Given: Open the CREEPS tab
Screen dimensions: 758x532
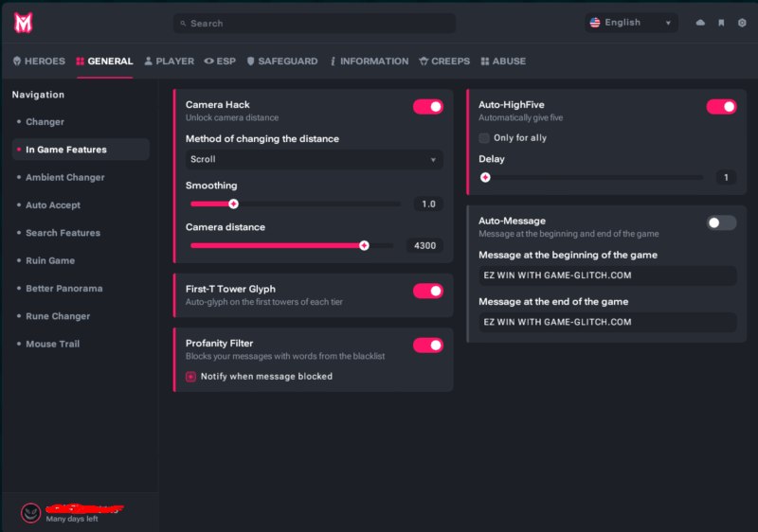Looking at the screenshot, I should pyautogui.click(x=444, y=61).
